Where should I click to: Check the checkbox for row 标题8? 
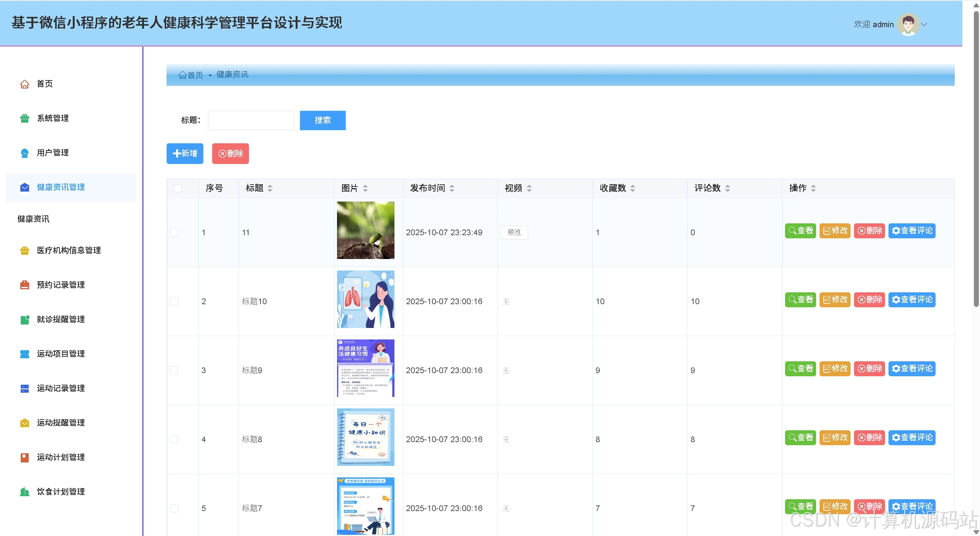point(174,439)
